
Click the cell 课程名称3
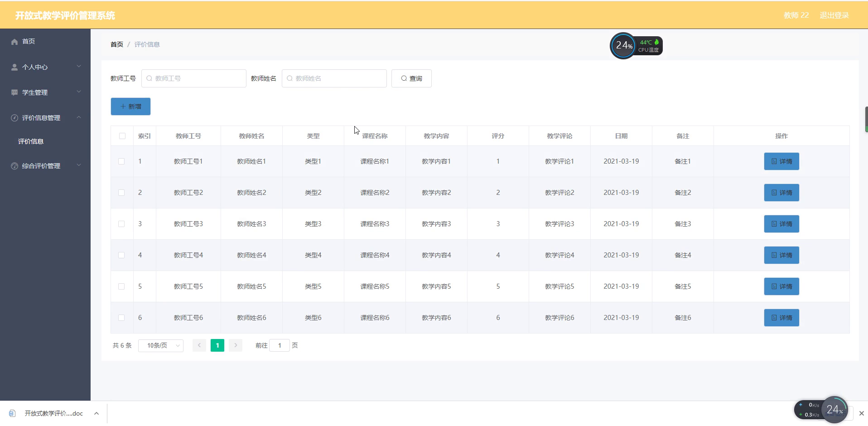pos(375,224)
